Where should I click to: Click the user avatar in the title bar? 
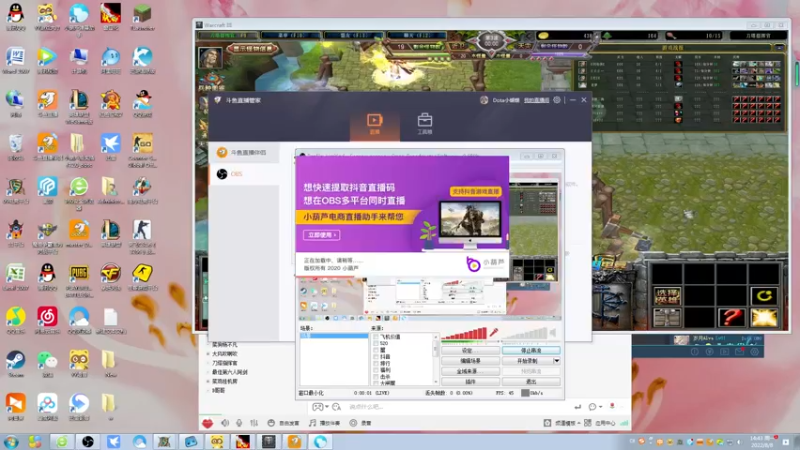point(484,100)
